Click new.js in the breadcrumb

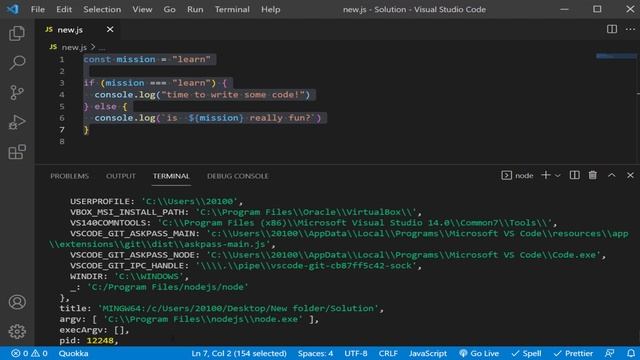pos(74,47)
